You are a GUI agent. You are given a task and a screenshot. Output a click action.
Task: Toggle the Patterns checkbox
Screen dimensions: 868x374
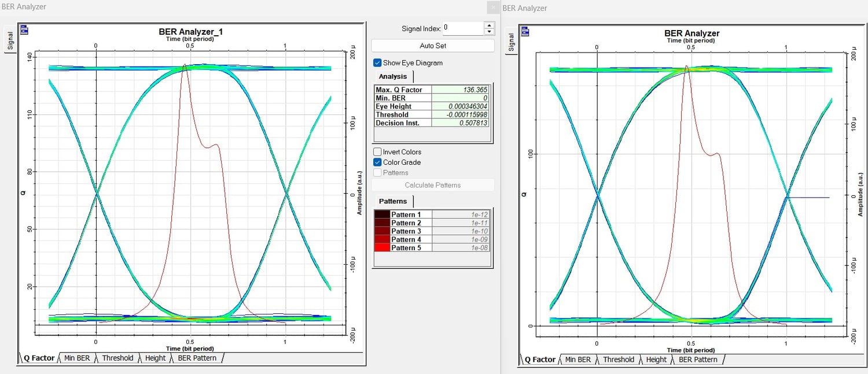pyautogui.click(x=377, y=173)
